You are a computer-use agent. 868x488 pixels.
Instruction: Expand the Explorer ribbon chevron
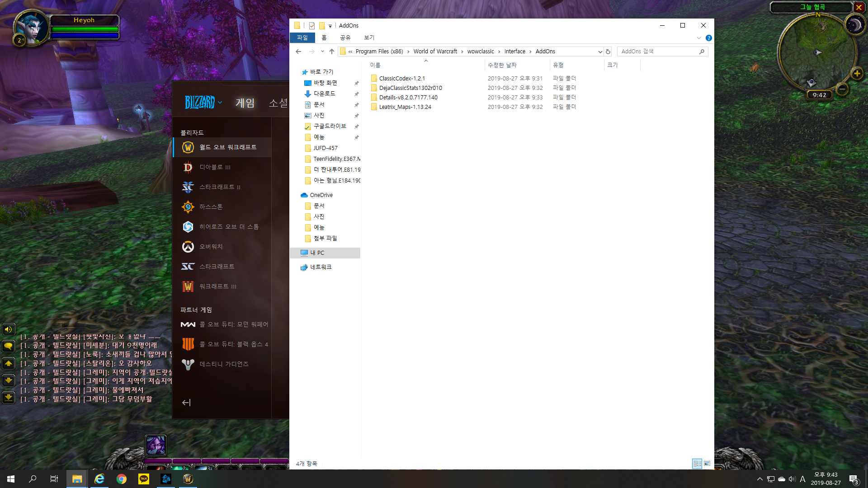(x=698, y=38)
